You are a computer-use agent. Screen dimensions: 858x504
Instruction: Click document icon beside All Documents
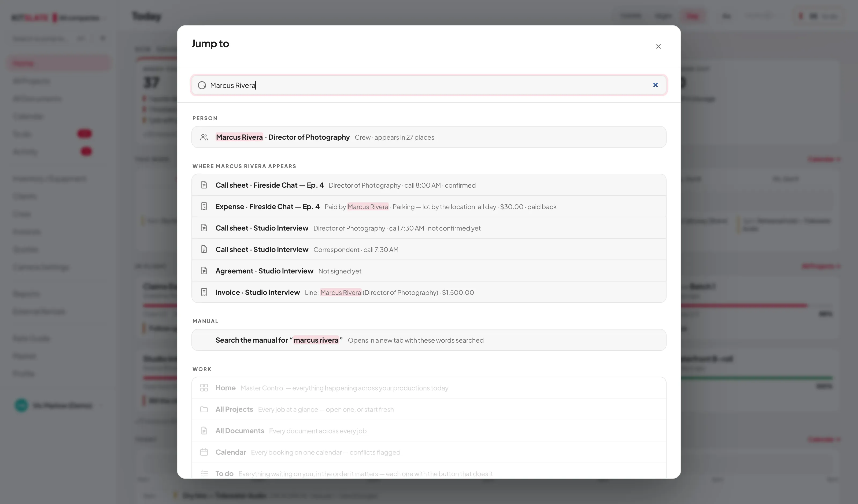pyautogui.click(x=204, y=431)
